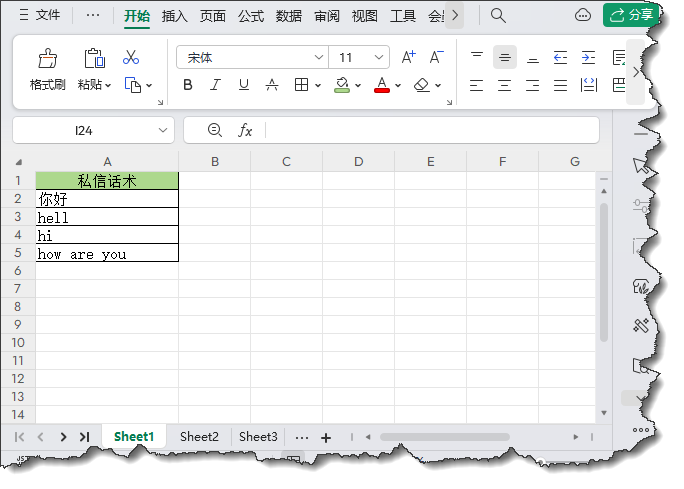
Task: Go to next sheet arrow
Action: [63, 437]
